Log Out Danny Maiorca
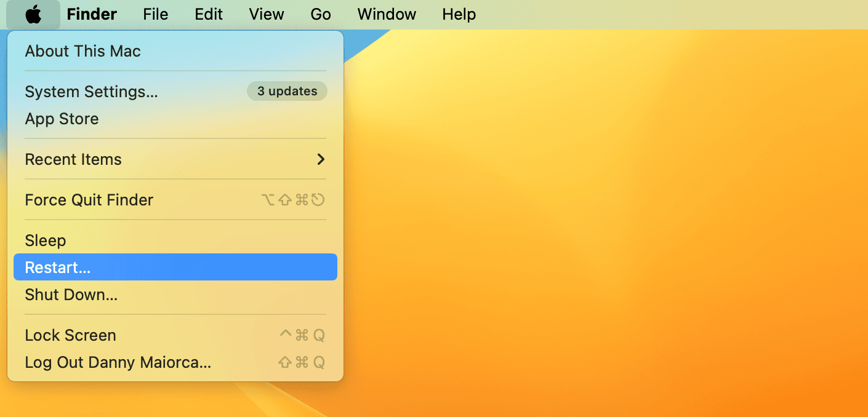Viewport: 868px width, 417px height. (118, 362)
